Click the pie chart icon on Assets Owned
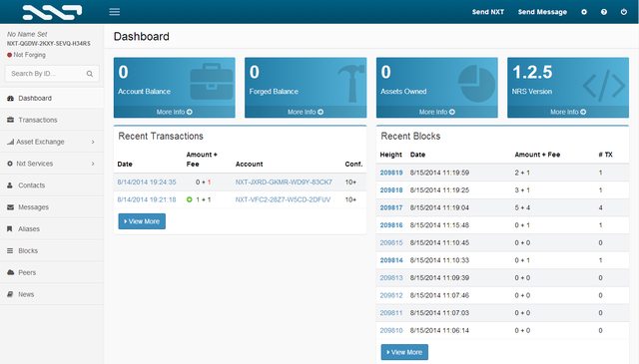Image resolution: width=639 pixels, height=364 pixels. 476,83
